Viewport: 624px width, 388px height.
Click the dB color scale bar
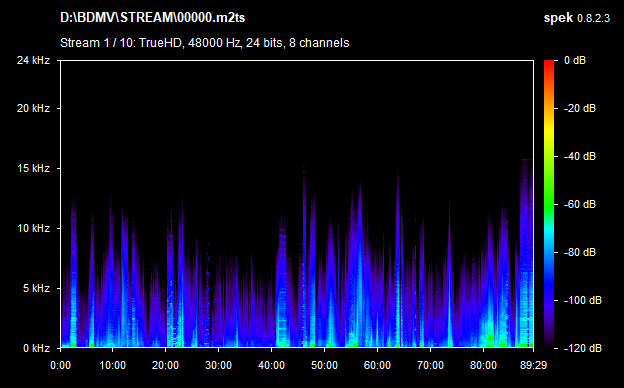[549, 204]
